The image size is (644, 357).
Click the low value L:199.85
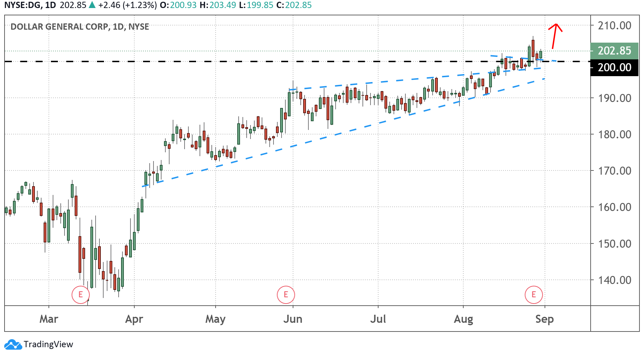click(x=256, y=5)
